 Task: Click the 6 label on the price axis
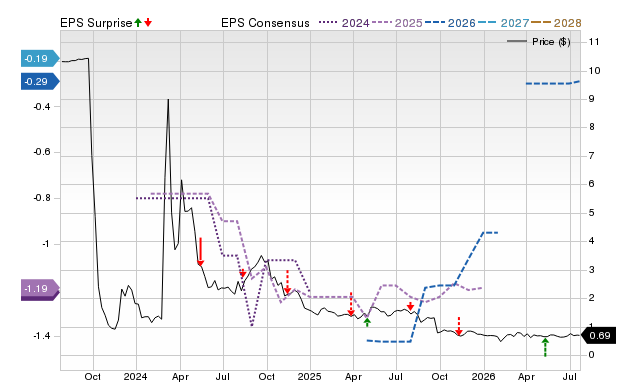coord(591,184)
